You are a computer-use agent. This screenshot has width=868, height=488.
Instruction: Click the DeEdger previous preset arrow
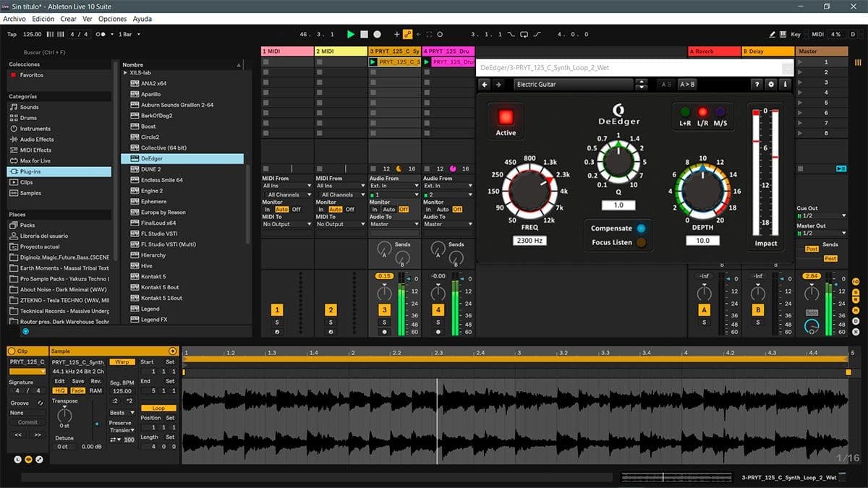485,85
